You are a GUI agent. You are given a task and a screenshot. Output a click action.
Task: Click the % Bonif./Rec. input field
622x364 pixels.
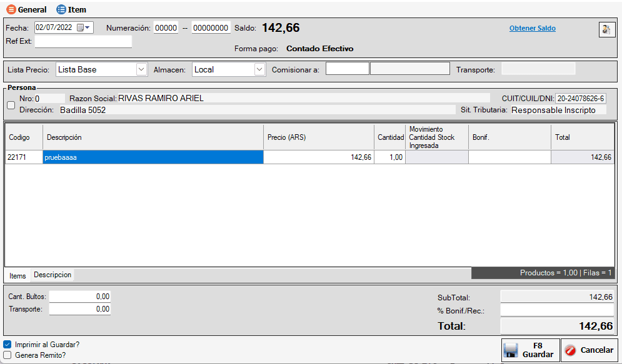click(557, 310)
